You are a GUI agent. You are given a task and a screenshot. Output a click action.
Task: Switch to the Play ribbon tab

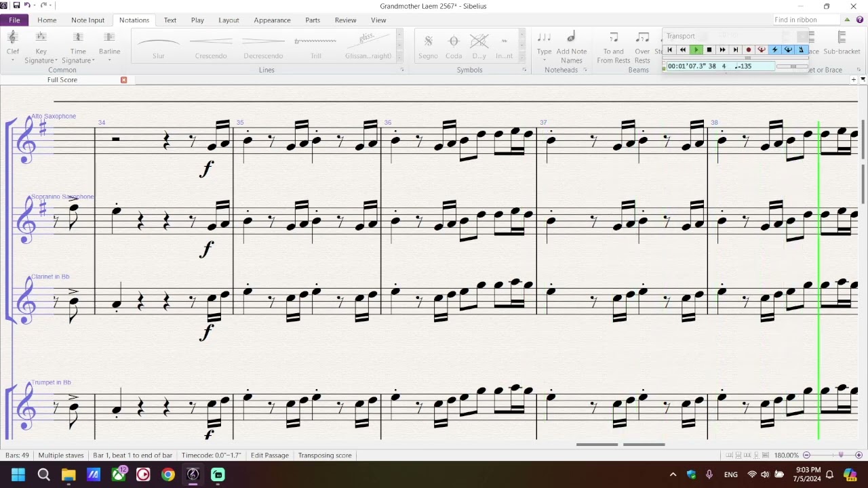[x=197, y=20]
